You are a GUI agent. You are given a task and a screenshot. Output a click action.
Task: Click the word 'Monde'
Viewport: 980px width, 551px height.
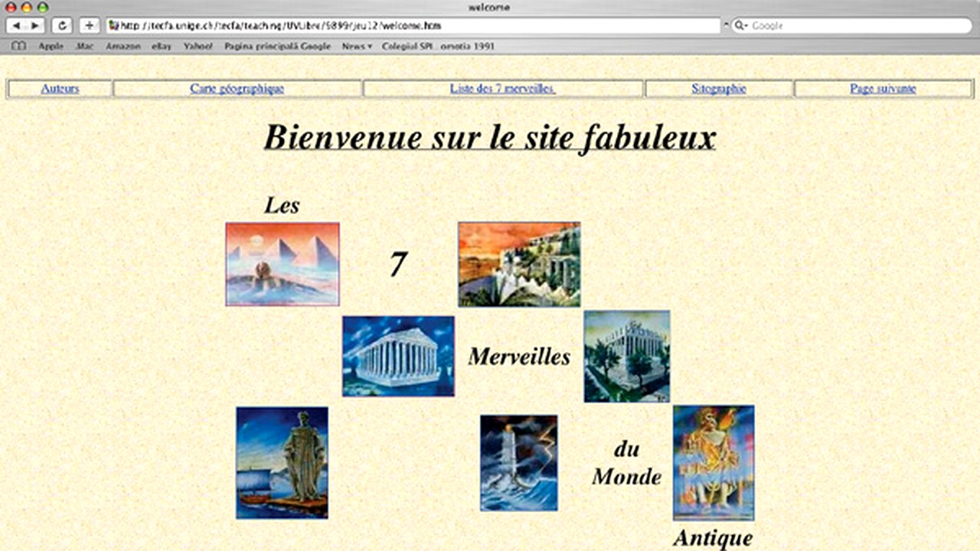pyautogui.click(x=626, y=477)
